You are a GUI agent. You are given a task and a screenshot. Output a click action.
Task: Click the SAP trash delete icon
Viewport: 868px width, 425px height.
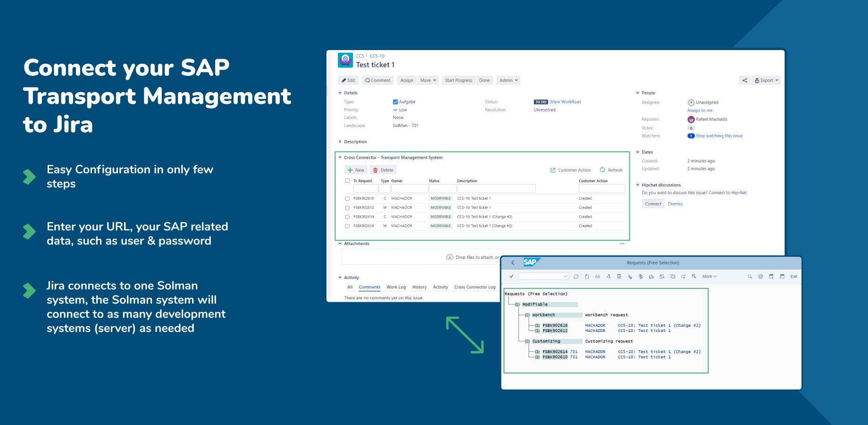(x=619, y=276)
